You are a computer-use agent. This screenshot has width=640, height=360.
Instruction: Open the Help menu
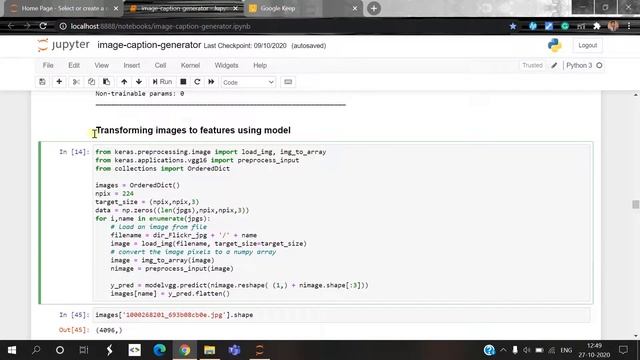coord(260,65)
